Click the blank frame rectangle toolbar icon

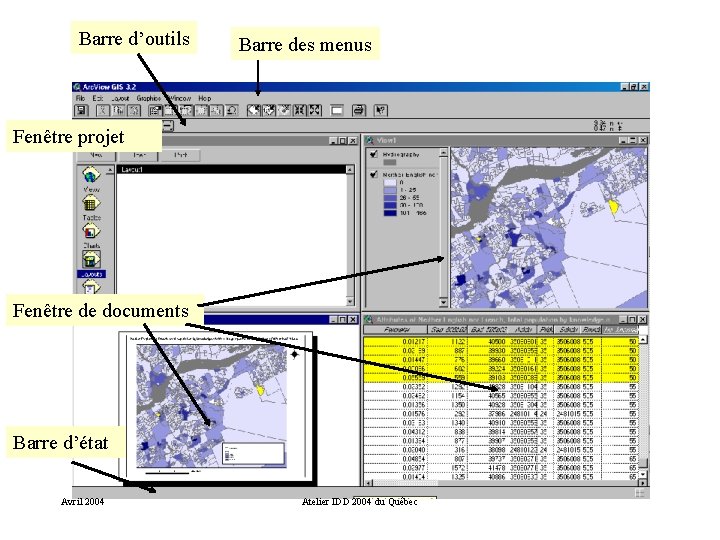click(337, 111)
